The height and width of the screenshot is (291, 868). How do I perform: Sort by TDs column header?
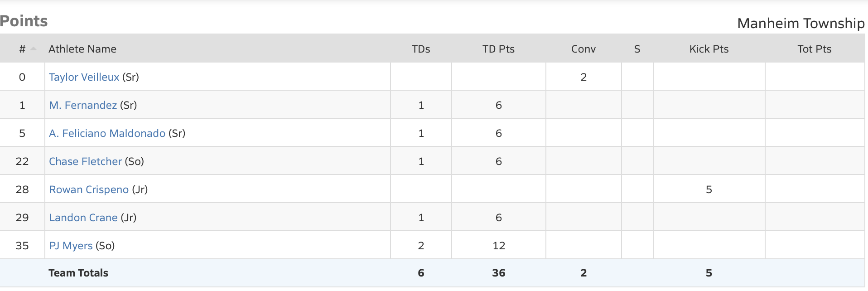[x=421, y=49]
